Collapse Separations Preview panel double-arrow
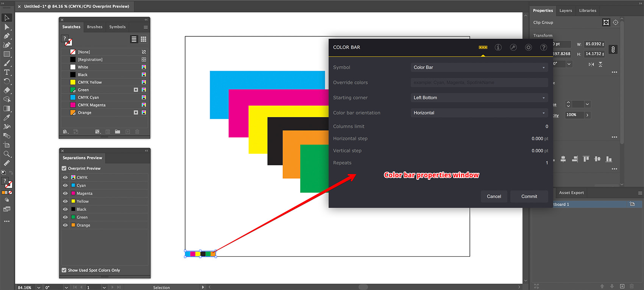The width and height of the screenshot is (644, 290). pos(147,151)
